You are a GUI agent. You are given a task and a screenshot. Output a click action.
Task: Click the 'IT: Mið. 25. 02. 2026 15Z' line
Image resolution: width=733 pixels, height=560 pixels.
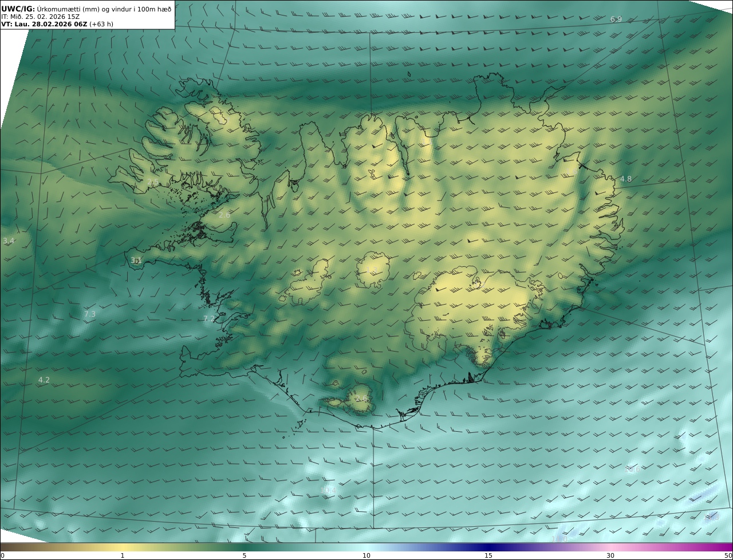coord(40,17)
